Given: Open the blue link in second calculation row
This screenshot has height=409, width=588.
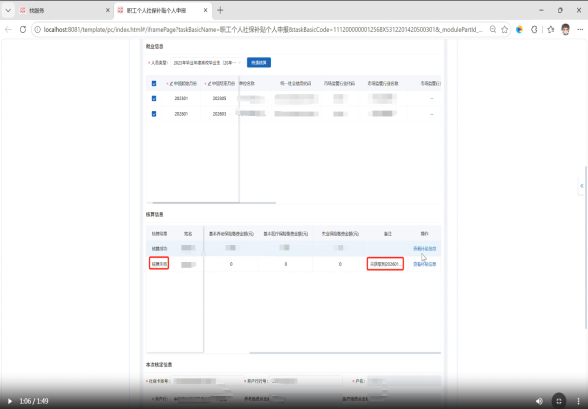Looking at the screenshot, I should click(424, 264).
